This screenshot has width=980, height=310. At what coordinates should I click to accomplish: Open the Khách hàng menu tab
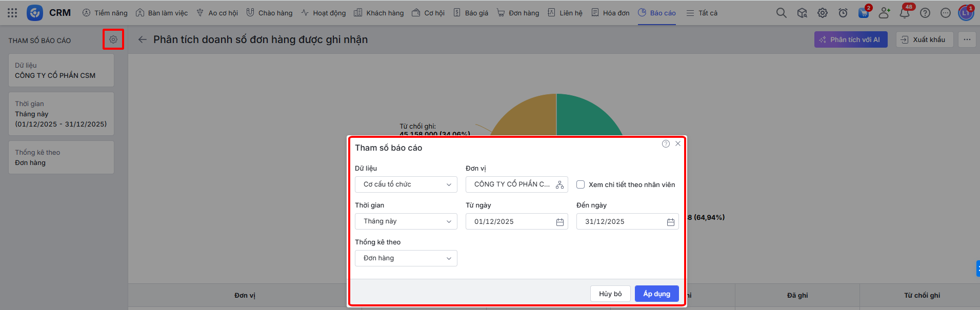click(379, 13)
